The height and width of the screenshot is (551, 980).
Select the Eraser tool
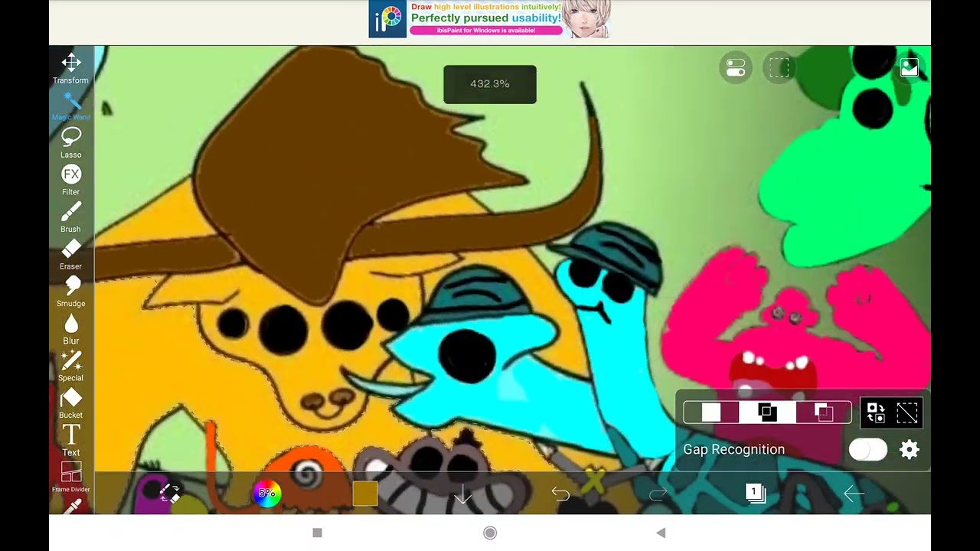coord(71,255)
